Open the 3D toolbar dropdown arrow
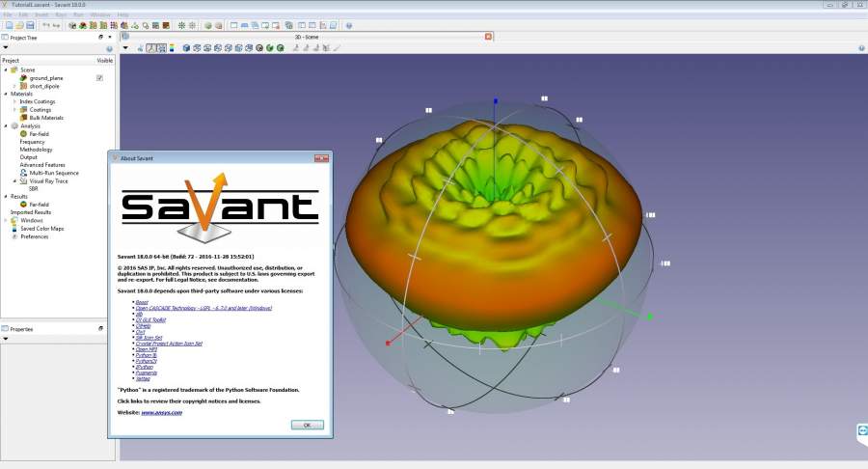This screenshot has width=868, height=469. coord(125,48)
